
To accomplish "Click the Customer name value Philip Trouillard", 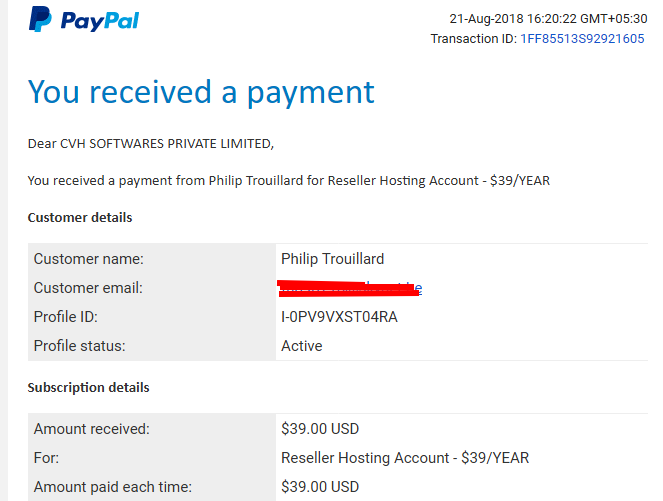I will pos(332,259).
